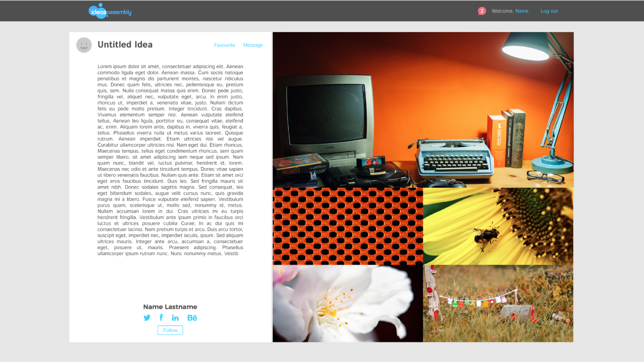Select the orange perforated mesh image
The image size is (644, 362).
(x=348, y=226)
